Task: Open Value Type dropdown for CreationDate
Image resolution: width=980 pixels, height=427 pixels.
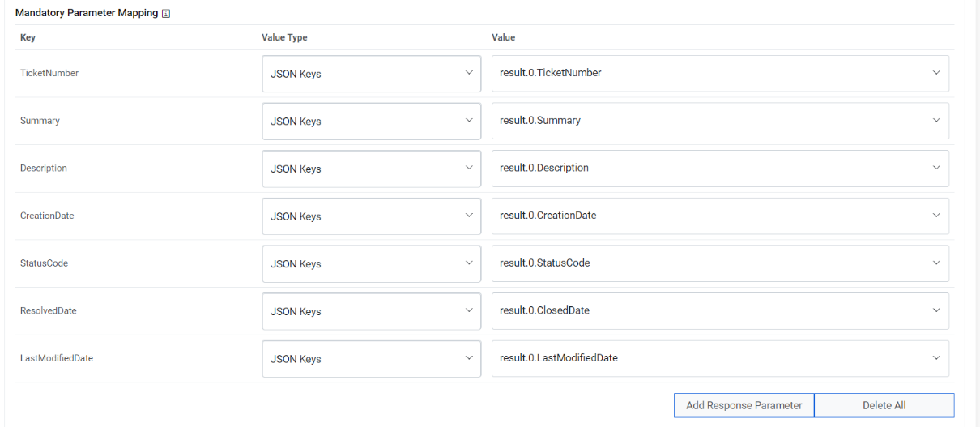Action: click(371, 216)
